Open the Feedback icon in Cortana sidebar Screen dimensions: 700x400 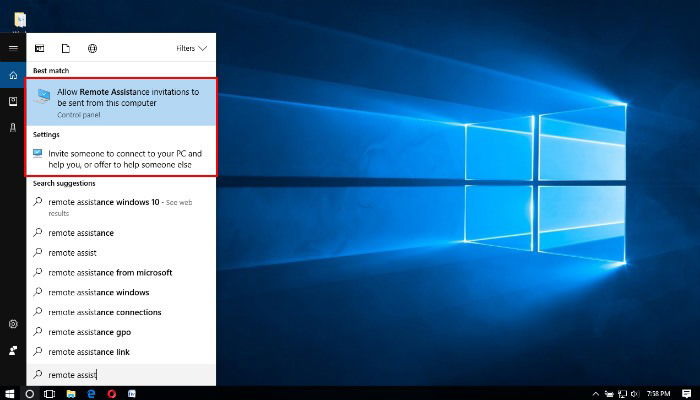click(x=13, y=350)
